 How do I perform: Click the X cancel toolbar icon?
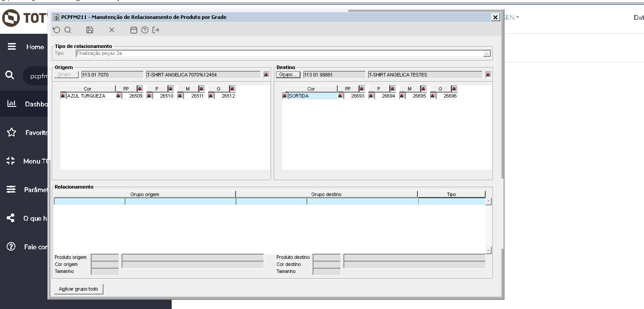(112, 30)
